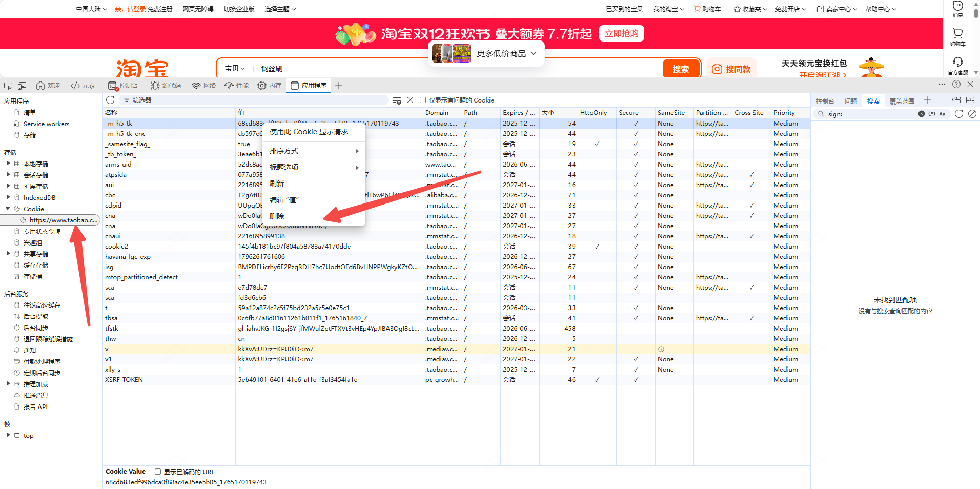The width and height of the screenshot is (980, 489).
Task: Expand the 推理加载 tree node
Action: point(8,384)
